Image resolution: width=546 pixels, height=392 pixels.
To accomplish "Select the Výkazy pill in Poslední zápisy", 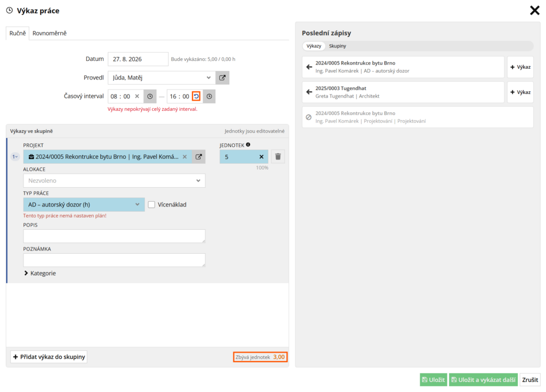I will tap(314, 46).
